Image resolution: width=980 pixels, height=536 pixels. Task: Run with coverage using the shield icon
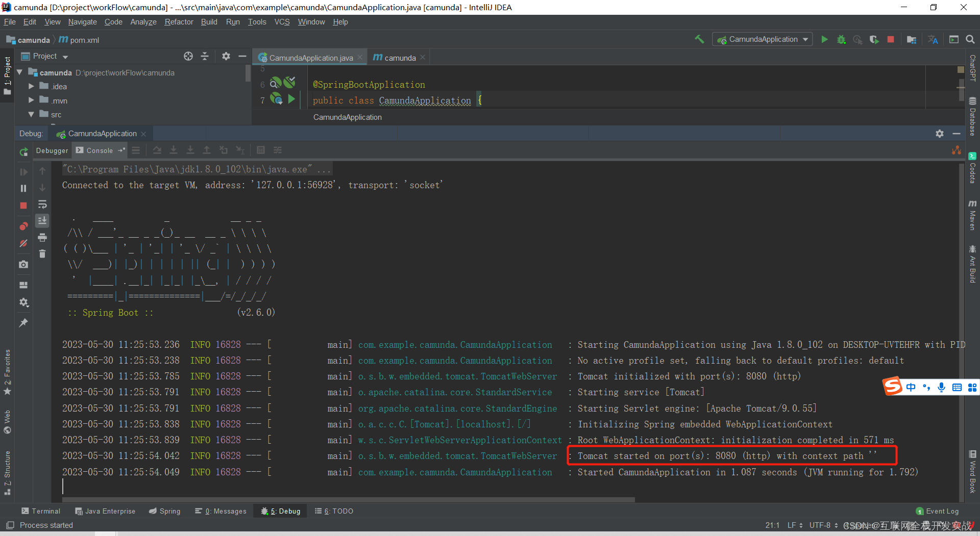tap(874, 39)
